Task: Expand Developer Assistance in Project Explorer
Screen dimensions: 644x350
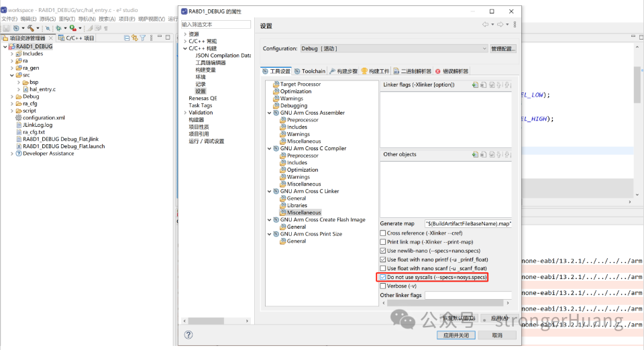Action: [x=12, y=154]
